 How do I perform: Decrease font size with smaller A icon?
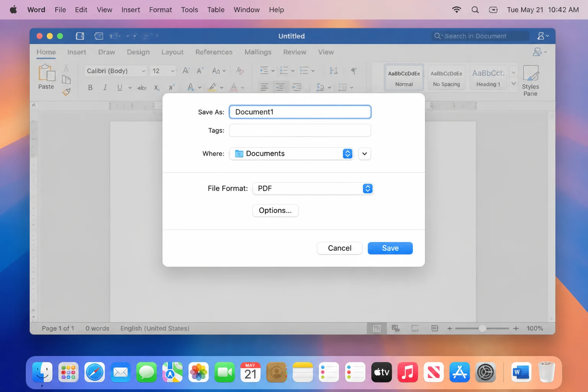[200, 71]
